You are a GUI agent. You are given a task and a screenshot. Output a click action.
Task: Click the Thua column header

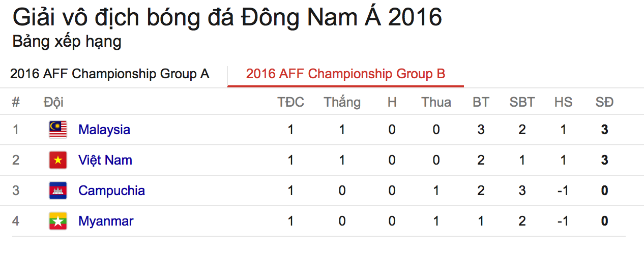[436, 102]
